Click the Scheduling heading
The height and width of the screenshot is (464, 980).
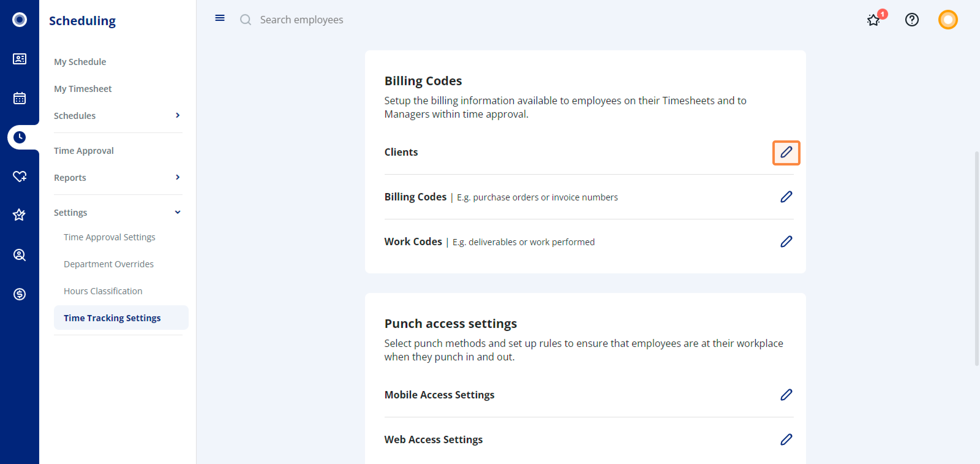point(82,21)
